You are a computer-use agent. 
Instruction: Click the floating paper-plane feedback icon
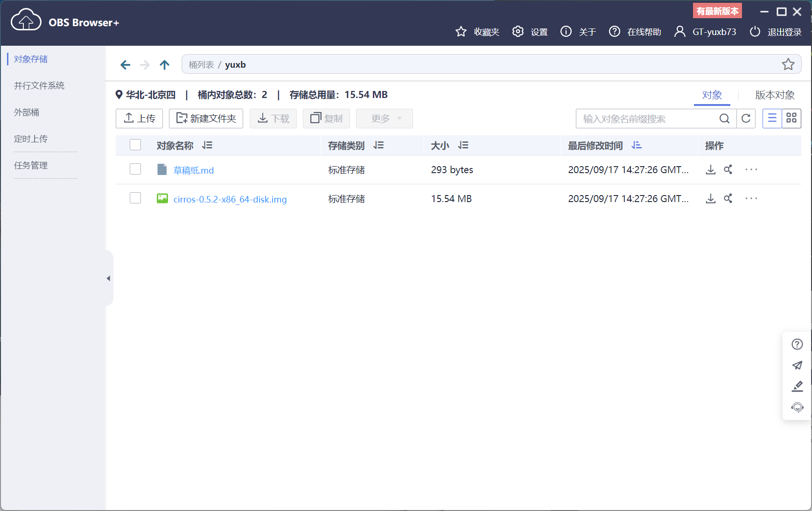pos(797,365)
